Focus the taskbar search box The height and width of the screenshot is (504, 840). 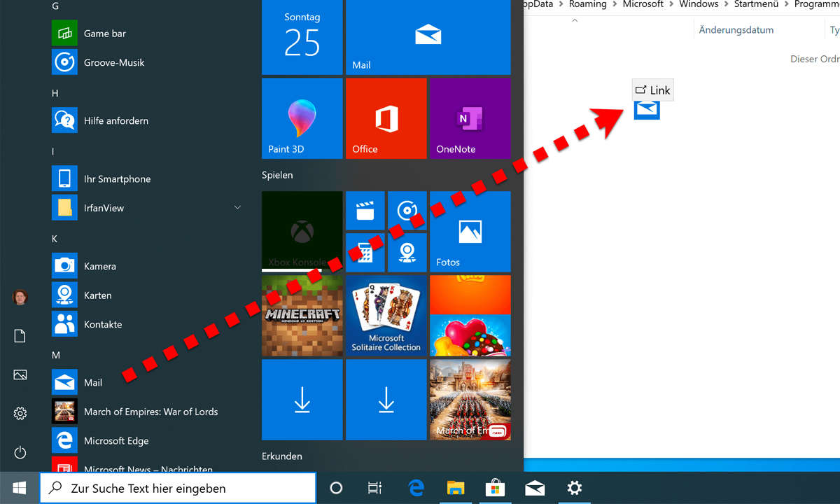(x=177, y=488)
